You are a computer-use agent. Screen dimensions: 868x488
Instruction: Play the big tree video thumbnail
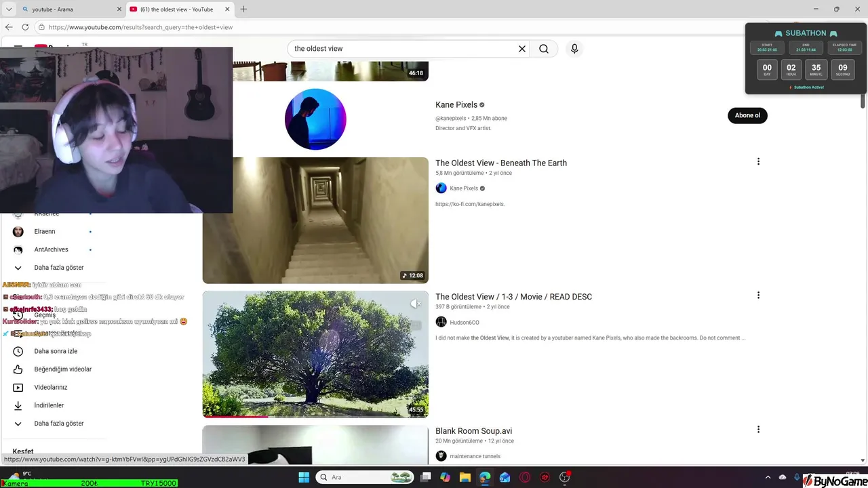tap(315, 354)
